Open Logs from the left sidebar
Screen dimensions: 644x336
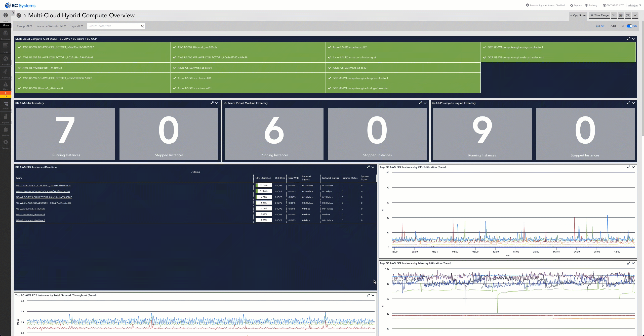click(x=6, y=46)
